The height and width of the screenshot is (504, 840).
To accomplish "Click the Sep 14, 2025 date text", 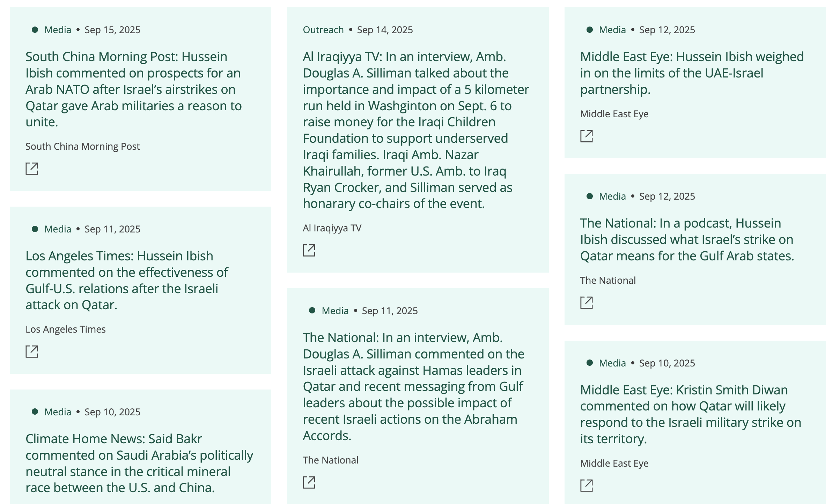I will coord(385,30).
